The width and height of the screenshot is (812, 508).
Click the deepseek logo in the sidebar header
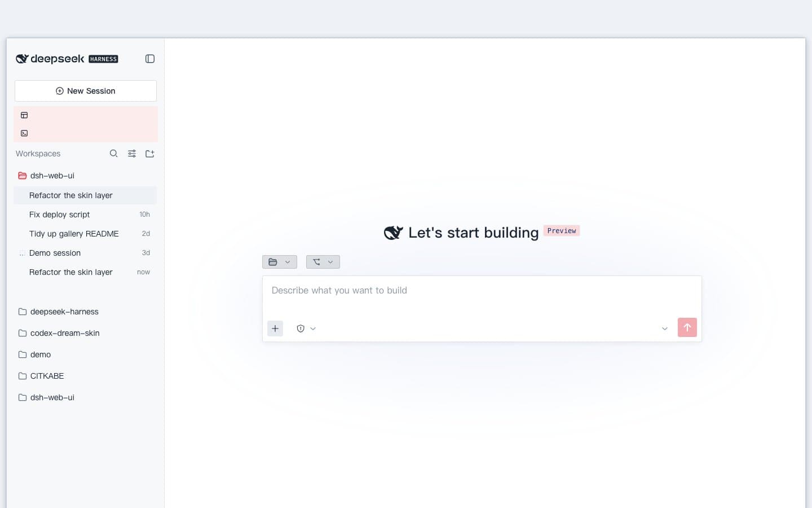tap(67, 59)
